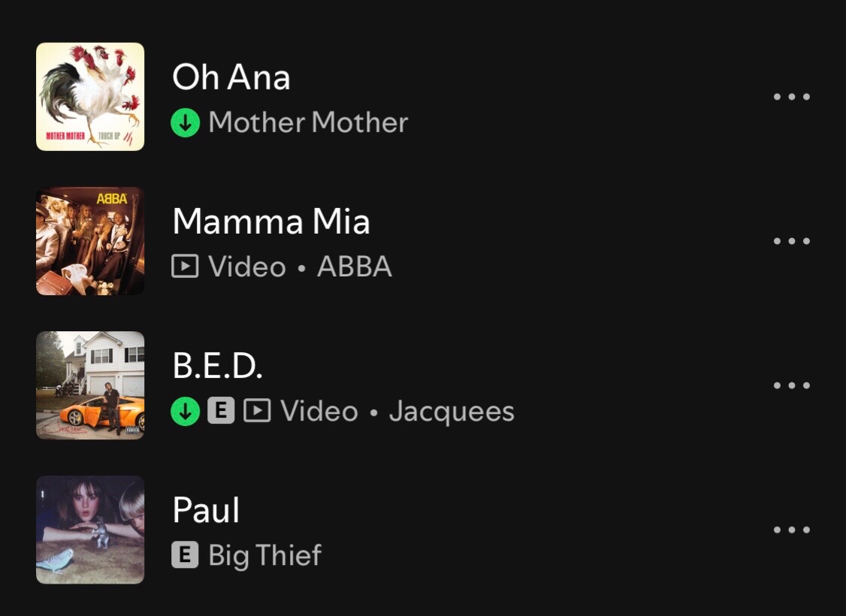Show the options menu for B.E.D.
Image resolution: width=846 pixels, height=616 pixels.
791,385
